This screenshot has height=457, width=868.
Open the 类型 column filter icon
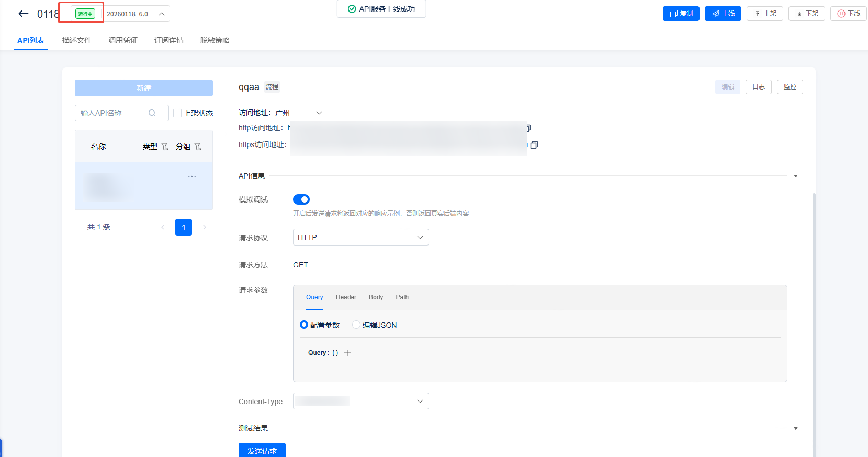tap(165, 147)
